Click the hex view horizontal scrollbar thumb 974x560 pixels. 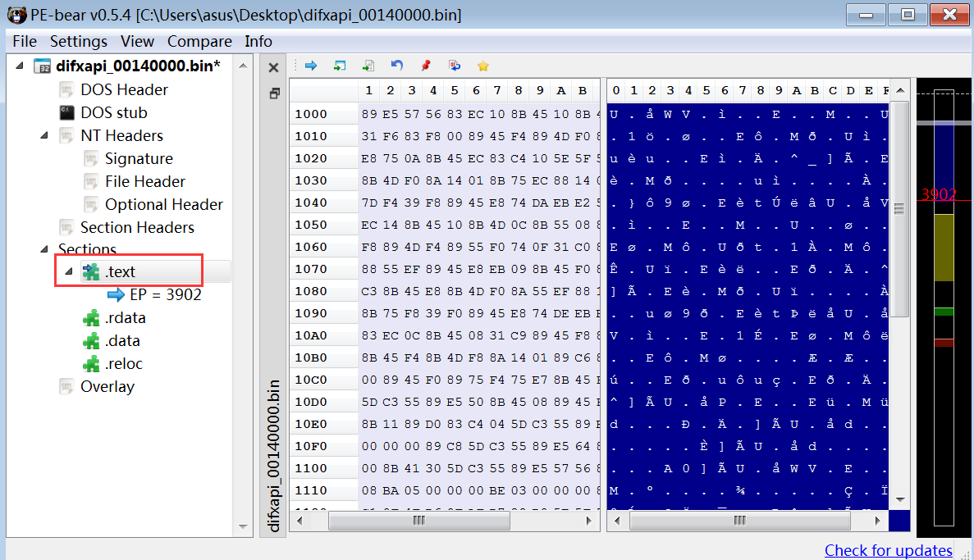tap(418, 521)
